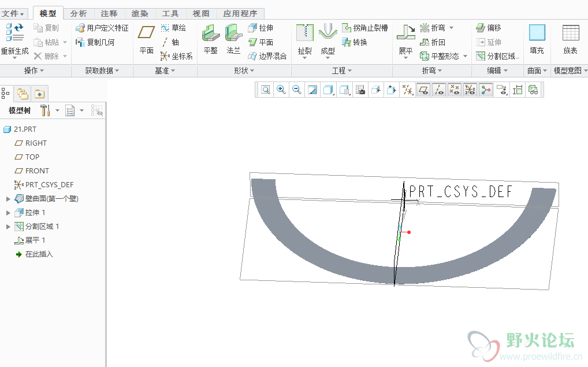Image resolution: width=588 pixels, height=367 pixels.
Task: Click the Regenerate (重新生成) icon
Action: (x=14, y=32)
